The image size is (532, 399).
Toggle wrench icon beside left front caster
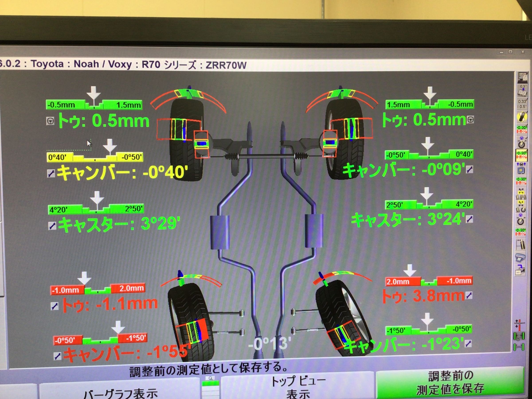[52, 226]
